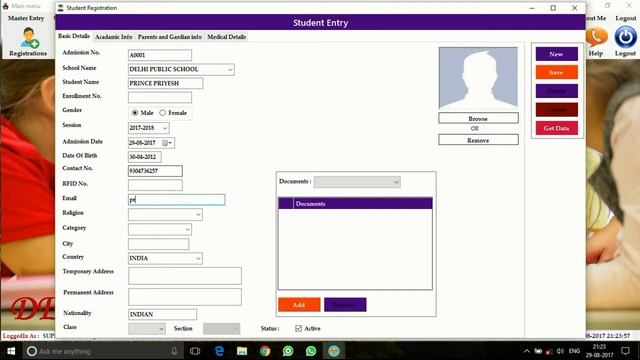
Task: Open the Master Entry menu
Action: click(26, 18)
